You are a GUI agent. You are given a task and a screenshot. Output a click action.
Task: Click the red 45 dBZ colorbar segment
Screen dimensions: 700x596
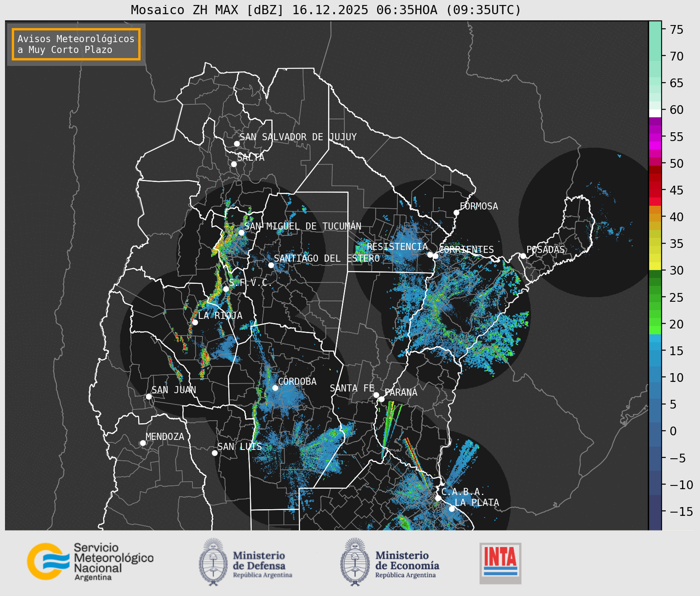(655, 193)
